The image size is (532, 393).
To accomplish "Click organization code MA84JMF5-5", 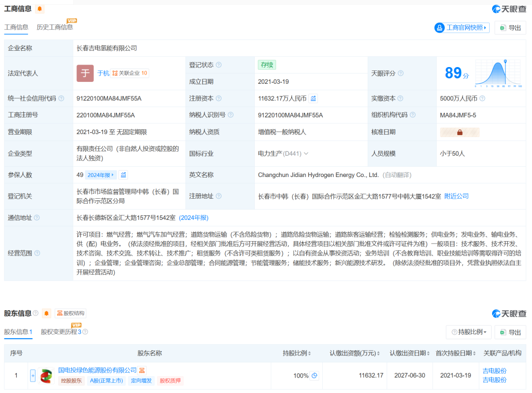I will (458, 115).
